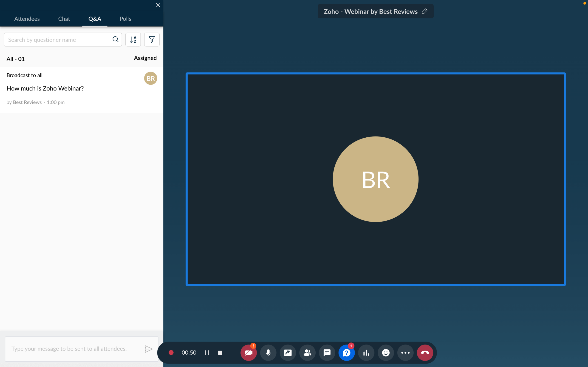Mute the microphone

pos(268,353)
